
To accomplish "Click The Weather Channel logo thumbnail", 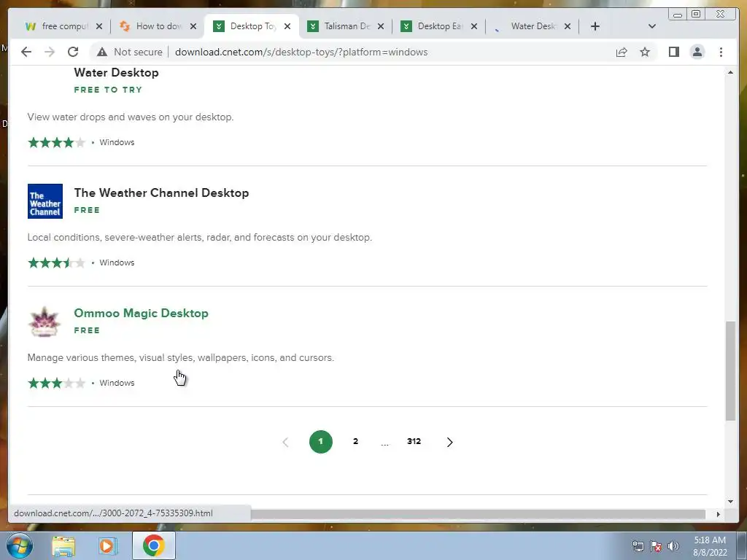I will (x=45, y=201).
